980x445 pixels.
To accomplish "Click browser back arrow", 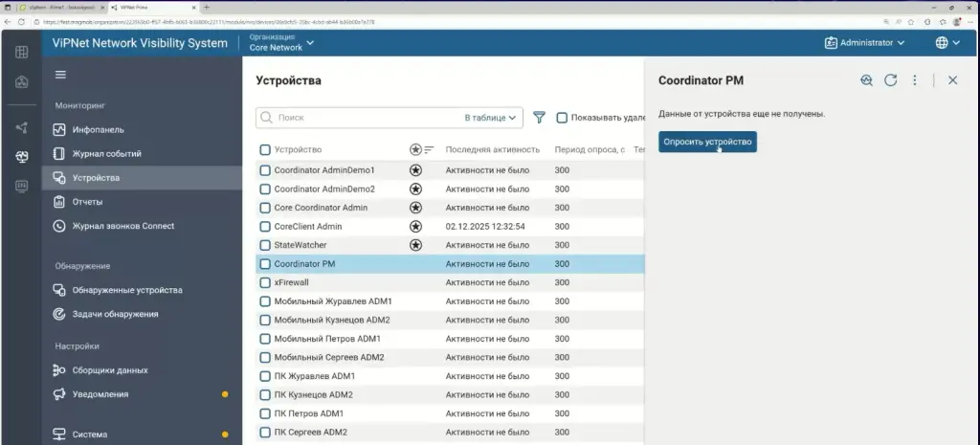I will (x=8, y=22).
